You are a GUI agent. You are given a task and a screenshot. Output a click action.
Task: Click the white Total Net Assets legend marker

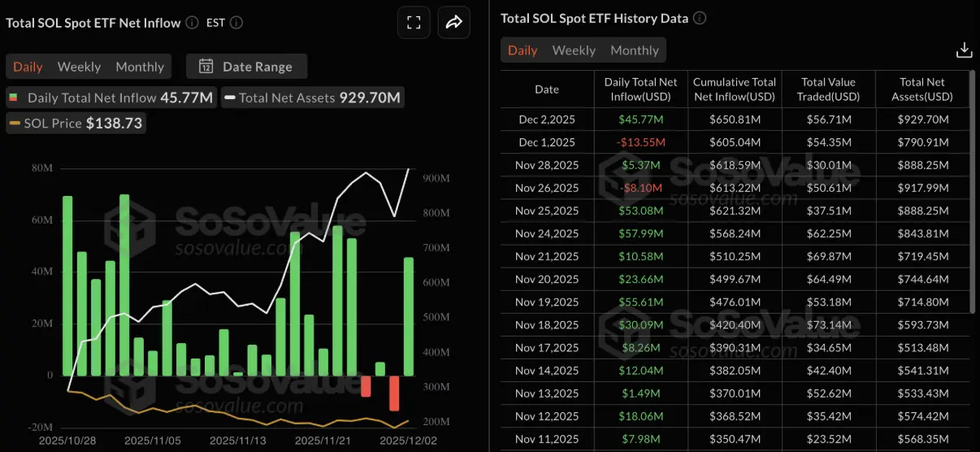231,98
